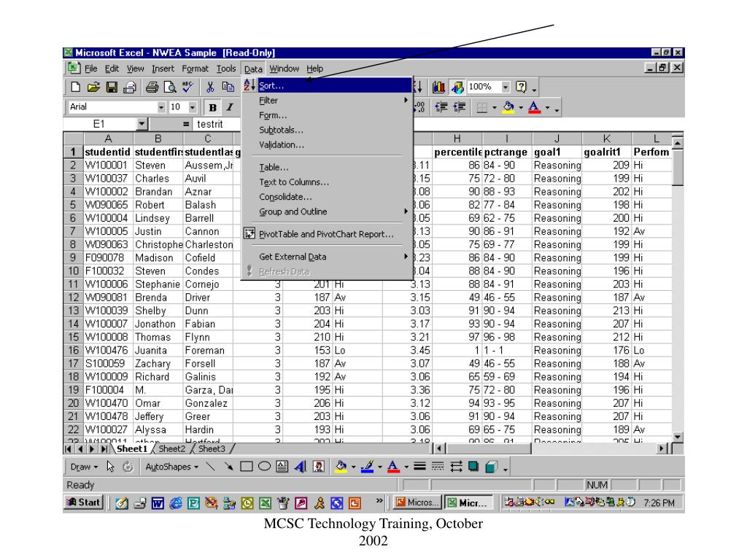The height and width of the screenshot is (560, 747).
Task: Switch to the Sheet2 tab
Action: pyautogui.click(x=171, y=448)
